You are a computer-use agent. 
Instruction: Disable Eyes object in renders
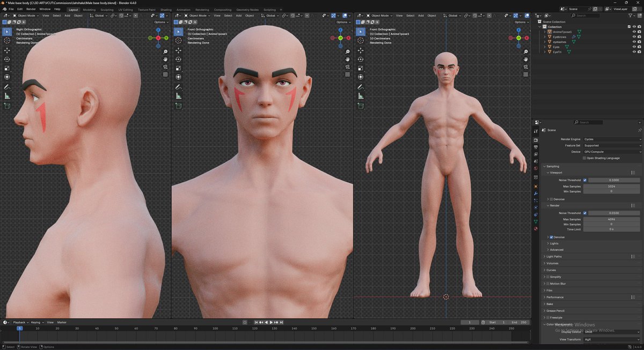coord(639,47)
